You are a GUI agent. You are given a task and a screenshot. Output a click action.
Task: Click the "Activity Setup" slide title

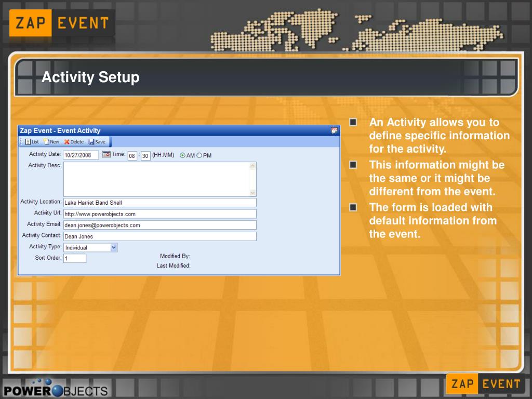[x=90, y=77]
